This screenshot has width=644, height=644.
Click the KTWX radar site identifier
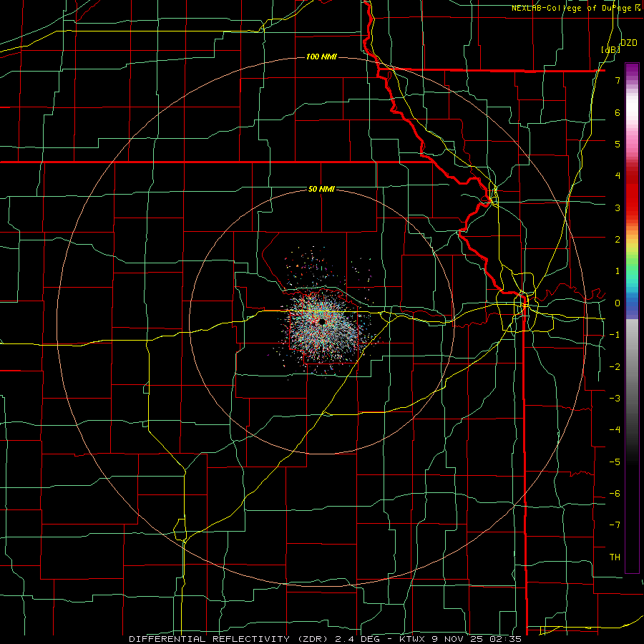[x=412, y=639]
